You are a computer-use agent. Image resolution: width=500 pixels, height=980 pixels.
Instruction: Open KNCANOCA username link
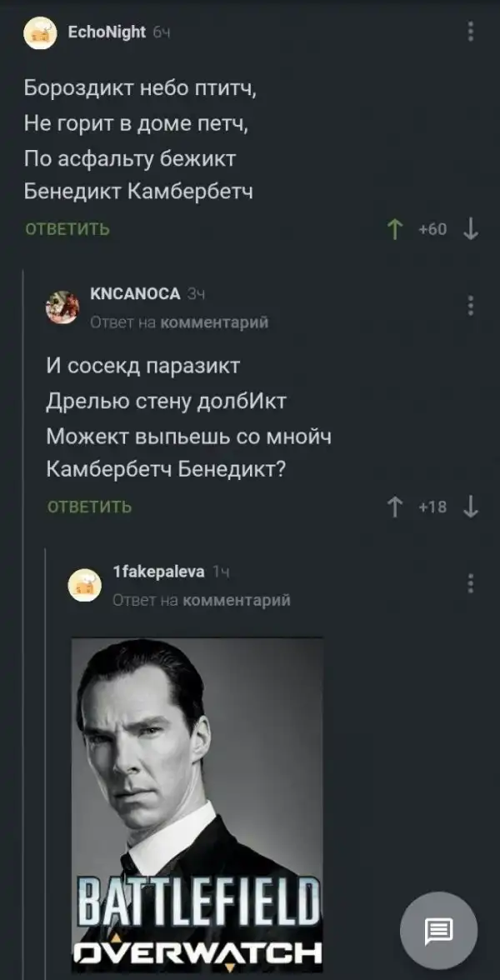pyautogui.click(x=134, y=293)
